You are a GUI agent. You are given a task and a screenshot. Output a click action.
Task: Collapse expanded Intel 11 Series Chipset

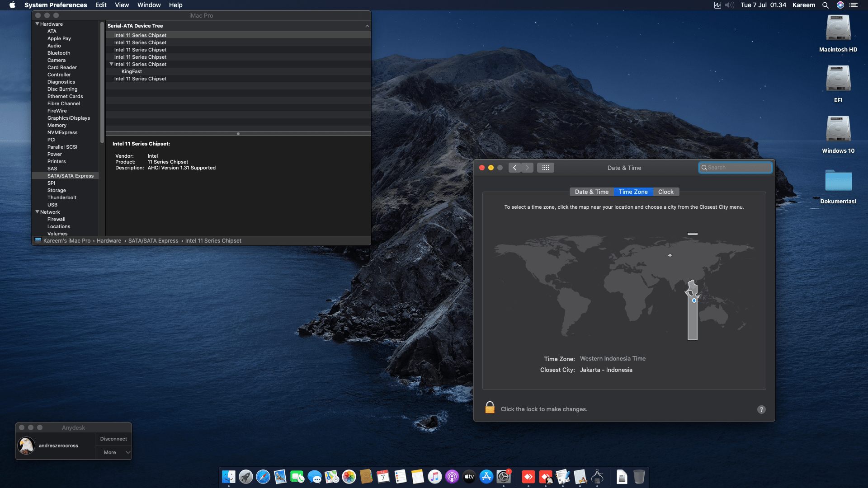[111, 64]
